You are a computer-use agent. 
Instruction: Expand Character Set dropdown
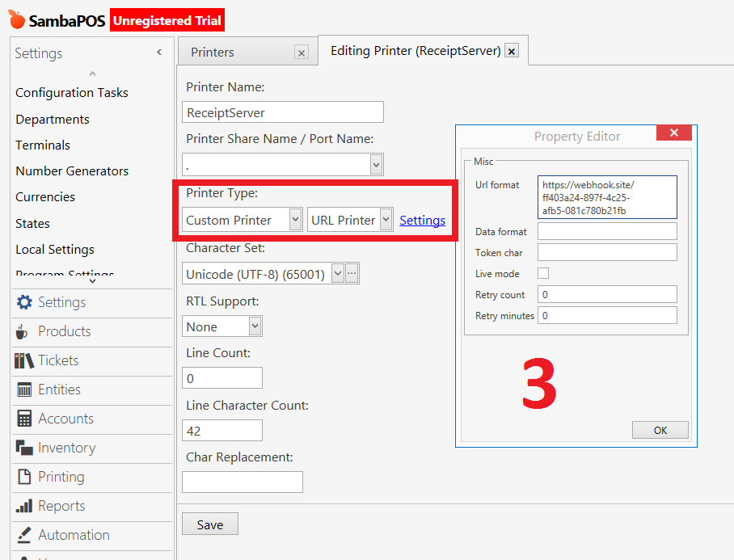click(x=338, y=274)
